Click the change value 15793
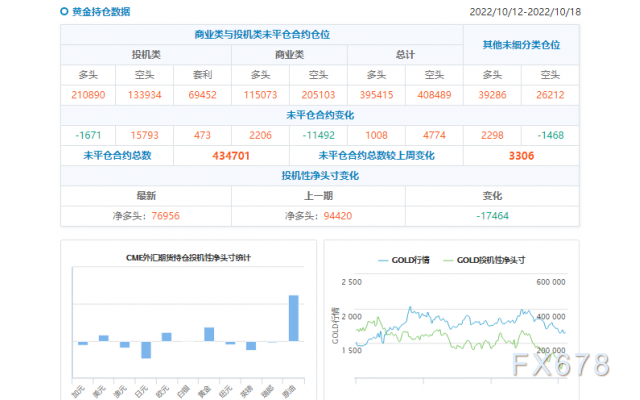The width and height of the screenshot is (640, 400). (144, 136)
